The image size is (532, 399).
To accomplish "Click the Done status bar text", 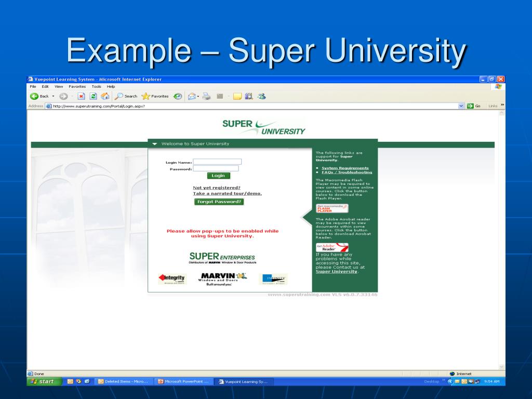I will pos(39,374).
